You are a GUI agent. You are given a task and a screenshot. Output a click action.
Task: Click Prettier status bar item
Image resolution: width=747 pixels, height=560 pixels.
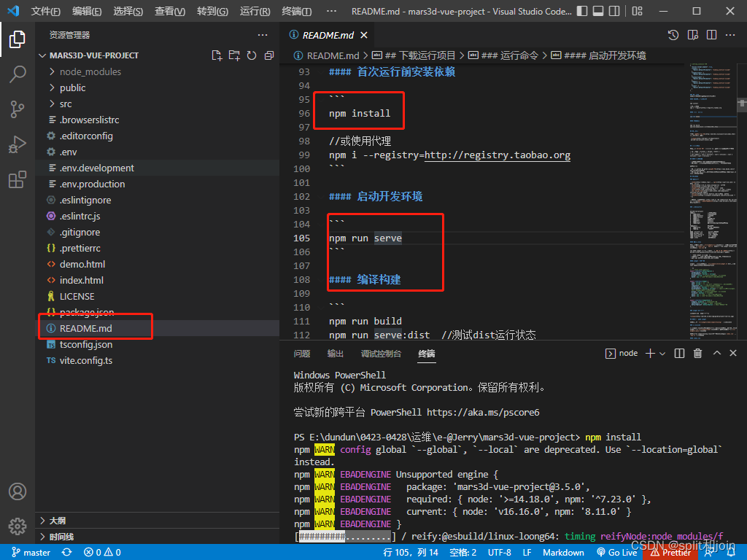[x=671, y=552]
